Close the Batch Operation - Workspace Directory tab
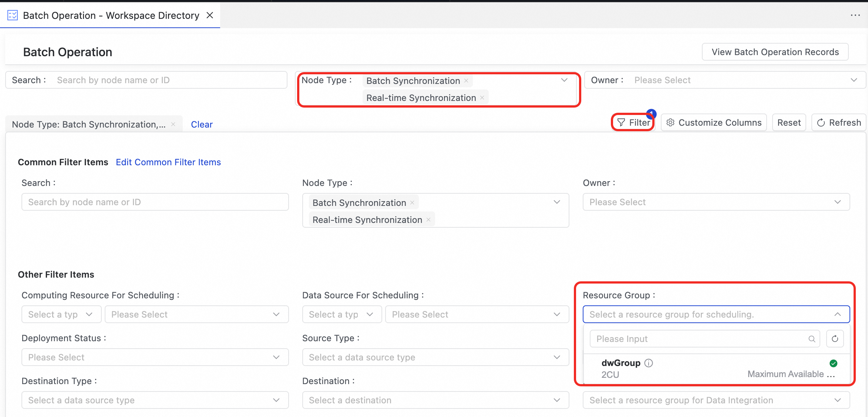The height and width of the screenshot is (417, 868). 210,15
